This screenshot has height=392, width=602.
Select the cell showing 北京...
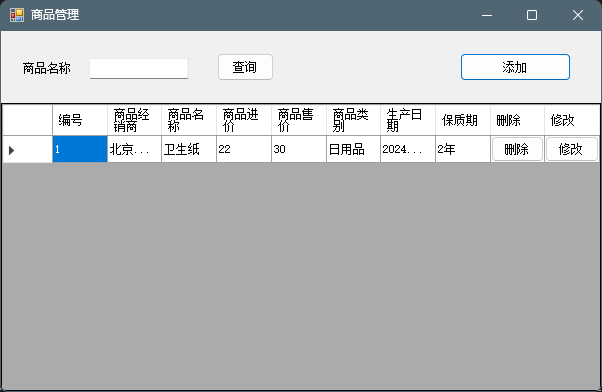coord(134,149)
